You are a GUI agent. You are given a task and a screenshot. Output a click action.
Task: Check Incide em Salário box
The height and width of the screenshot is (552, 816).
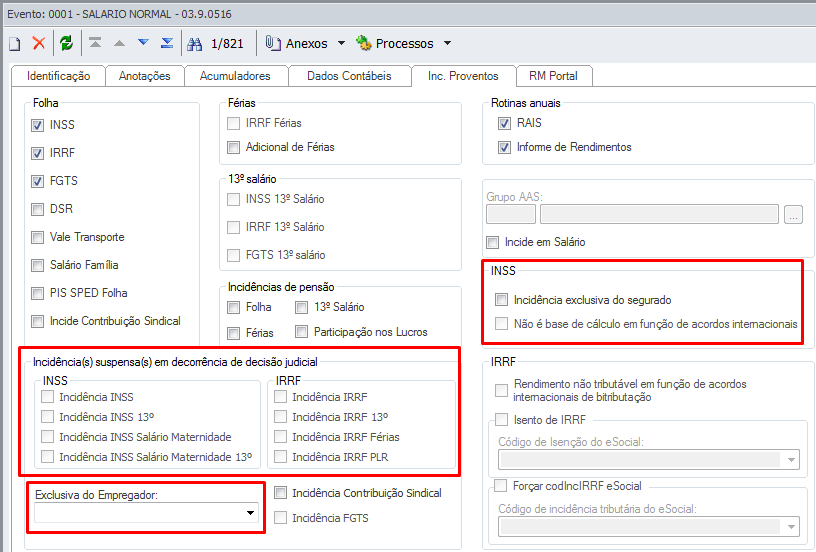(x=492, y=242)
